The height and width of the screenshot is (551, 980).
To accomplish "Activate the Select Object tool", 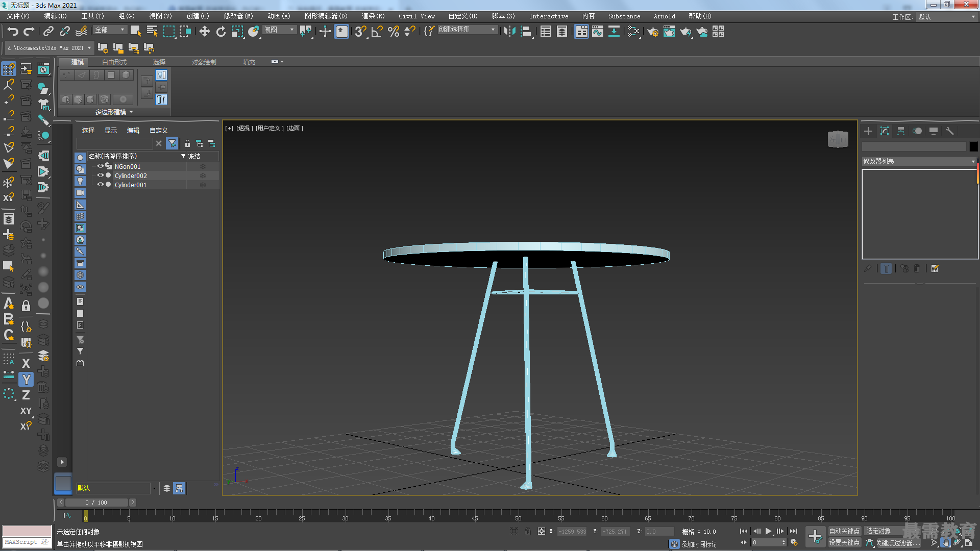I will click(136, 32).
